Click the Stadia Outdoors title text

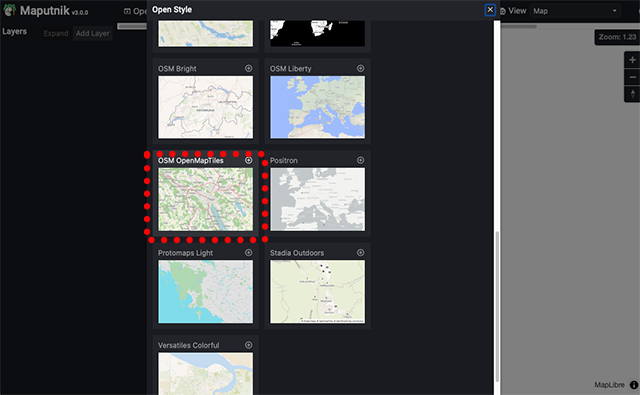click(297, 253)
